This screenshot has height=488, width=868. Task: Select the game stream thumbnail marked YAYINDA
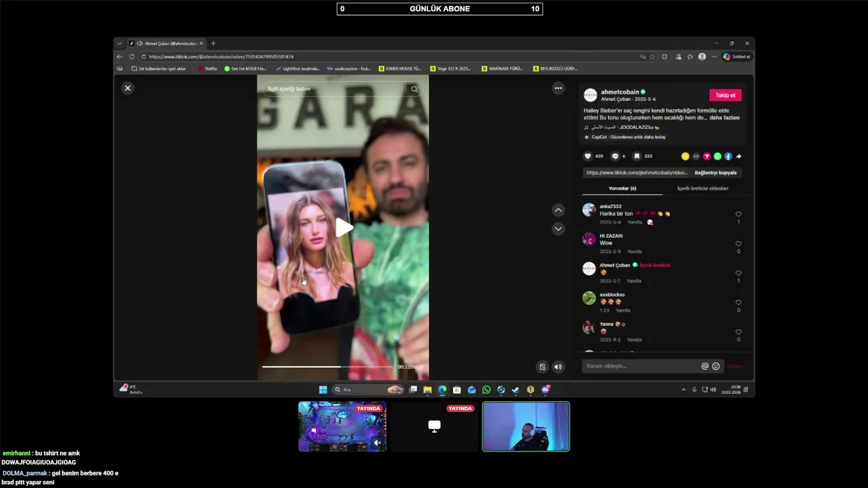[342, 426]
